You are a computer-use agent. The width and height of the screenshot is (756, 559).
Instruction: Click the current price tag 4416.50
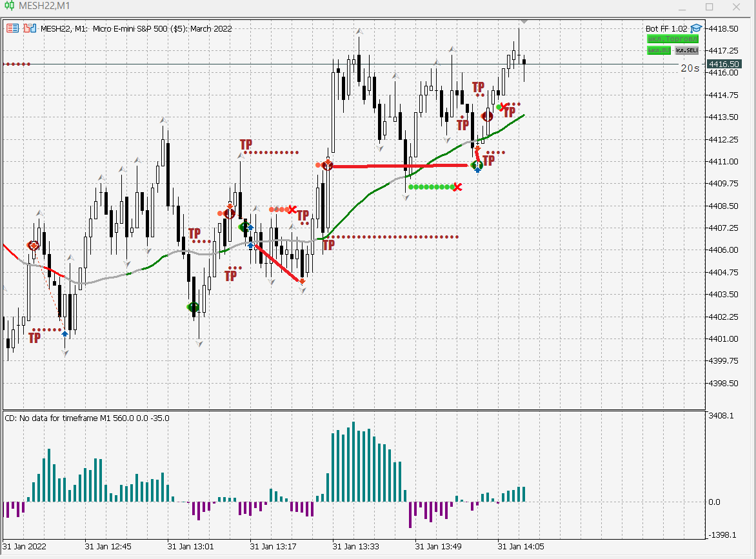pyautogui.click(x=724, y=64)
